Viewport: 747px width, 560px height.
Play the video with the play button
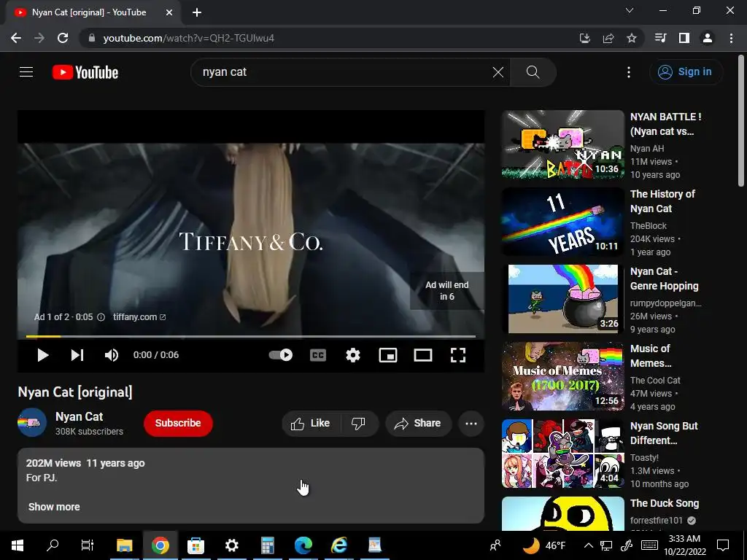43,355
